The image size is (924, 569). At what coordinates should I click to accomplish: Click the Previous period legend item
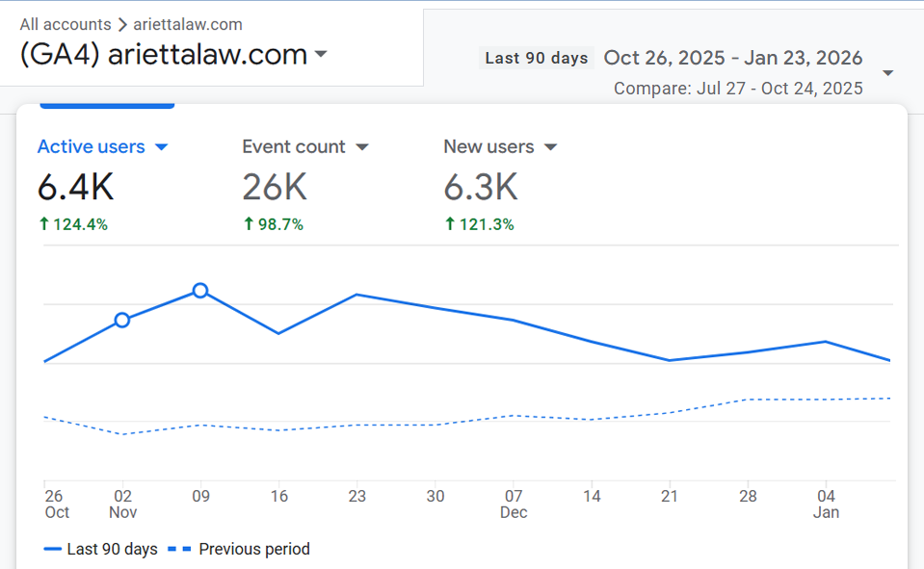(240, 549)
